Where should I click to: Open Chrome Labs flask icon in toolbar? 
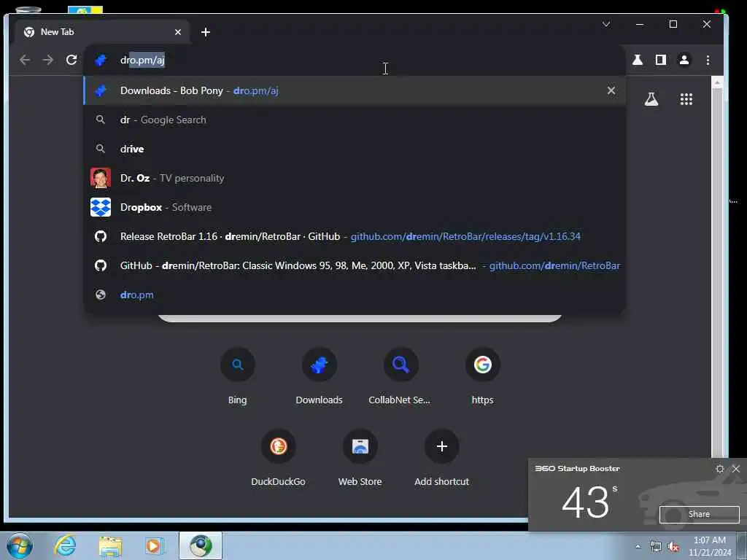click(638, 60)
